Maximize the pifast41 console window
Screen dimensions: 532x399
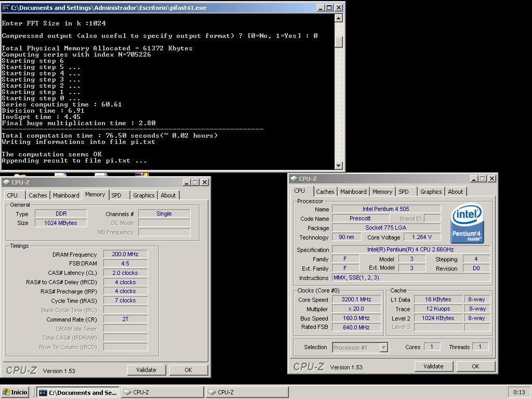pyautogui.click(x=329, y=7)
